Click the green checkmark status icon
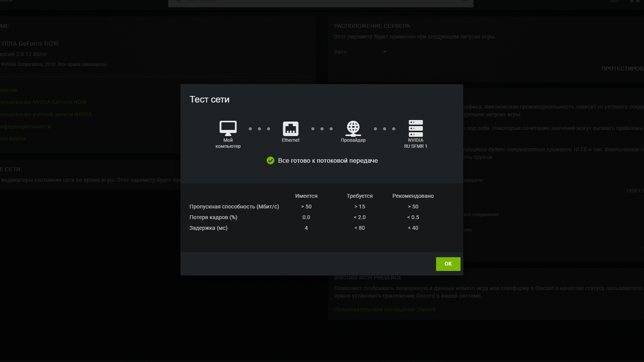Viewport: 644px width, 362px height. (x=270, y=160)
